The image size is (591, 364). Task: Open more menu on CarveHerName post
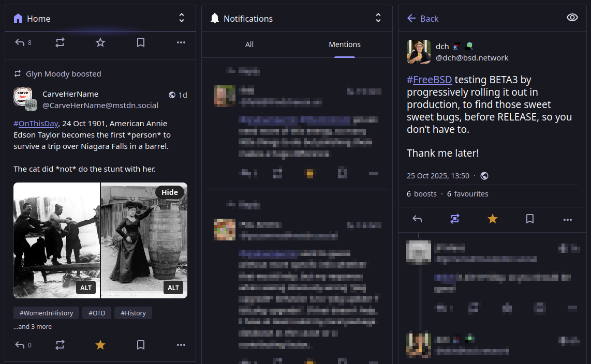click(x=181, y=345)
